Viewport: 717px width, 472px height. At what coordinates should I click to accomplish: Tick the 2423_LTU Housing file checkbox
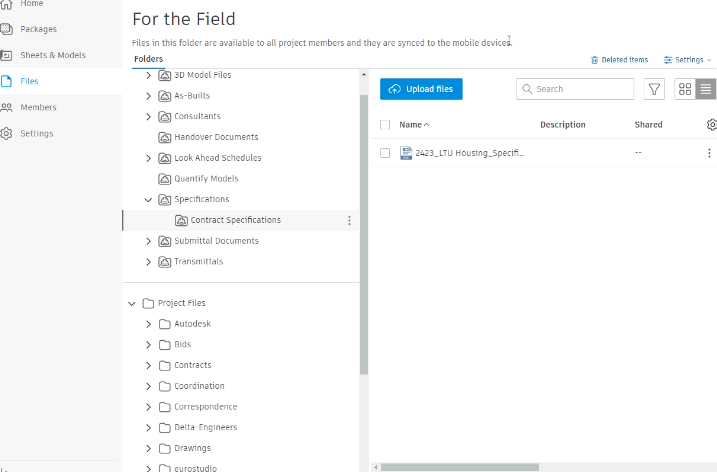coord(385,153)
